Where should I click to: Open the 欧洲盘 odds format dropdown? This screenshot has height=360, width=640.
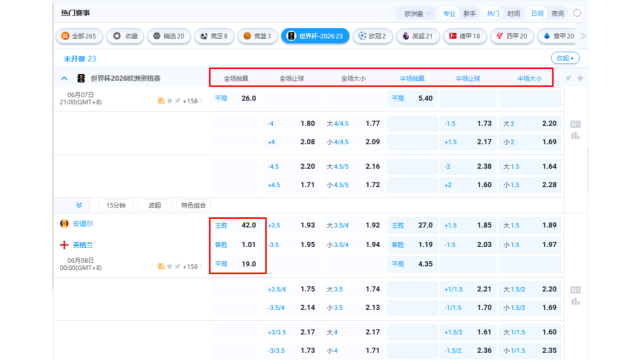(x=417, y=13)
